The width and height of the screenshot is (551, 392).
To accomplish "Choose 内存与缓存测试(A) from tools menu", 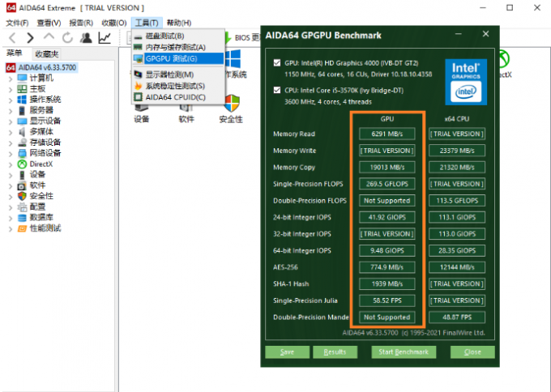I will [x=178, y=47].
